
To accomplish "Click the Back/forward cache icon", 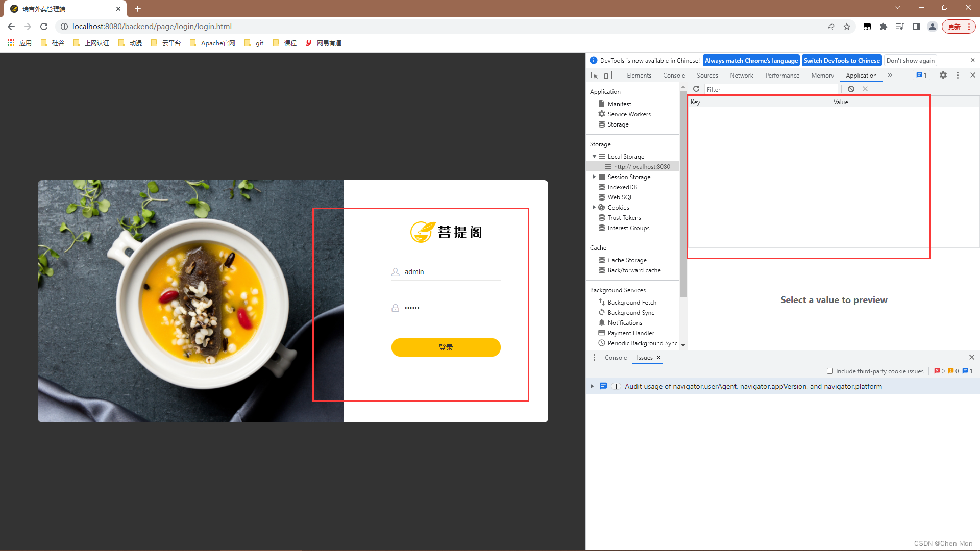I will coord(601,270).
